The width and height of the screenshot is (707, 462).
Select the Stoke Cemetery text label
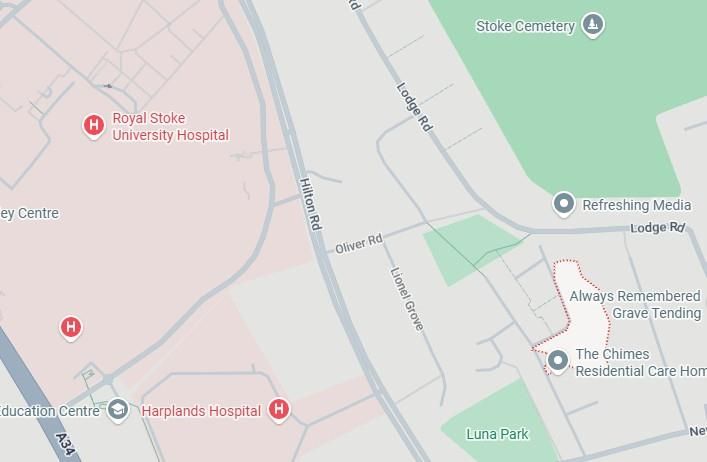tap(525, 26)
